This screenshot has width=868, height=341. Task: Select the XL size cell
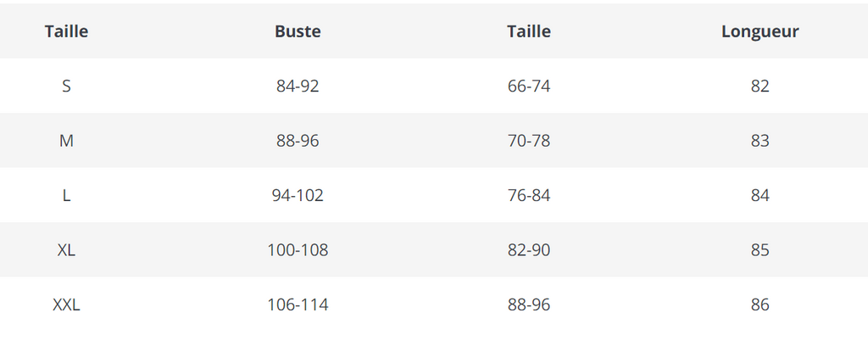tap(66, 250)
